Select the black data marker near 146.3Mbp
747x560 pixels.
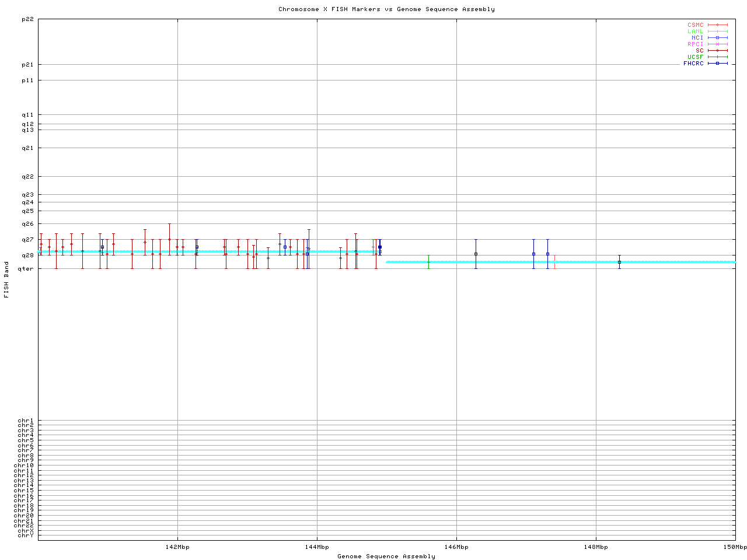click(x=476, y=254)
